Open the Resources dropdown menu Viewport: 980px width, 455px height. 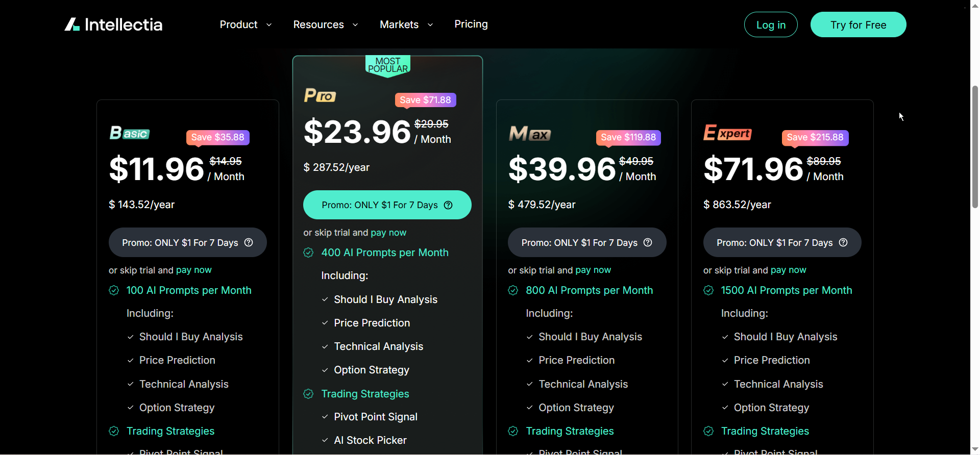325,24
